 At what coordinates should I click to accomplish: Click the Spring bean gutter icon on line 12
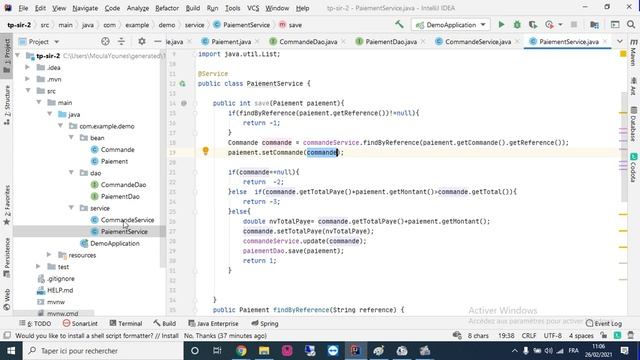[182, 84]
